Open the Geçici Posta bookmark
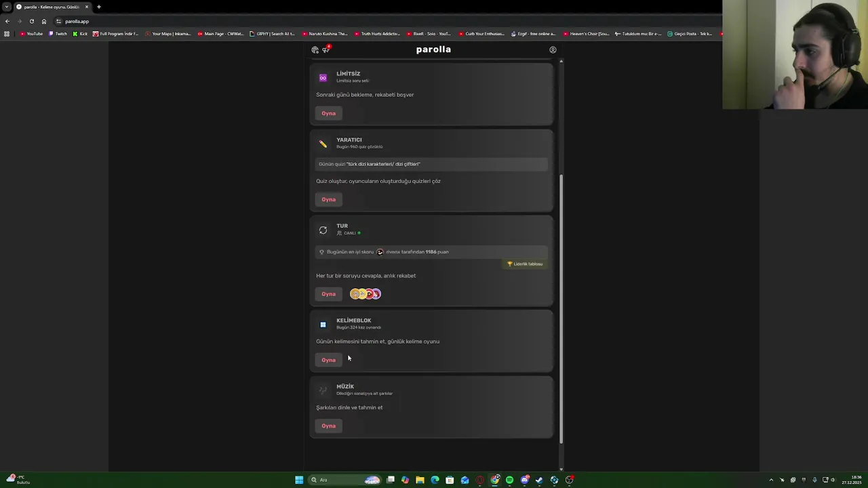 point(690,33)
